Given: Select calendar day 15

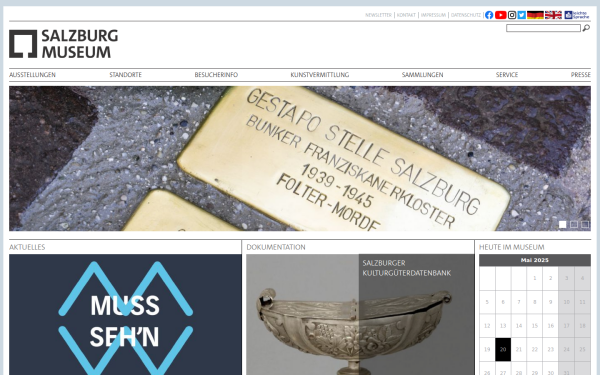Looking at the screenshot, I should click(535, 326).
